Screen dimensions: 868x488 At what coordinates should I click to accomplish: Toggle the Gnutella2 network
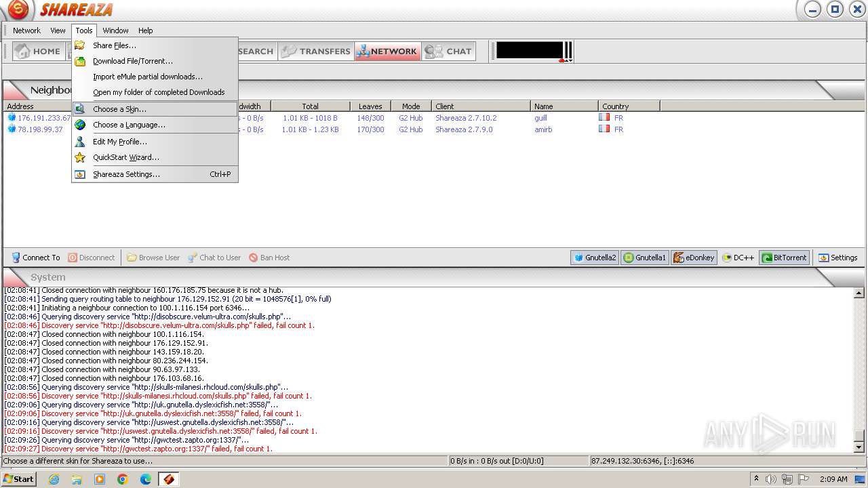click(595, 258)
